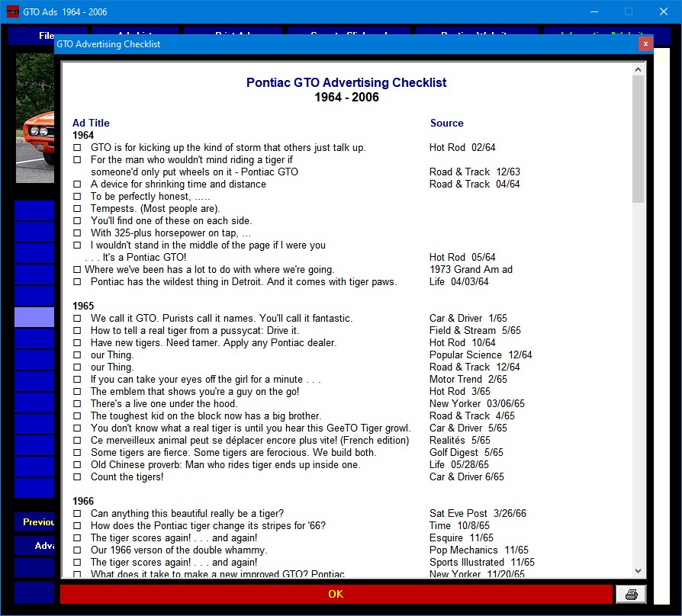Check 'Have new tigers. Need tamer.' box
Viewport: 682px width, 616px height.
[x=77, y=342]
